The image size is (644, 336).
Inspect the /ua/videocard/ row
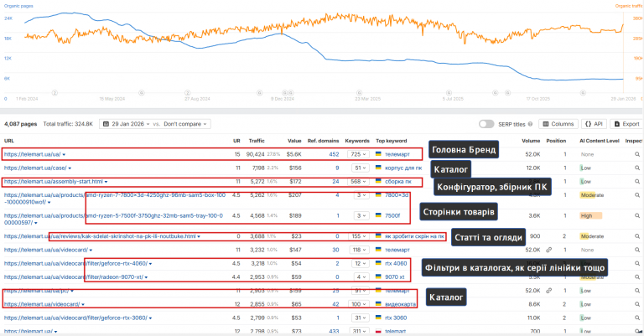(x=637, y=250)
